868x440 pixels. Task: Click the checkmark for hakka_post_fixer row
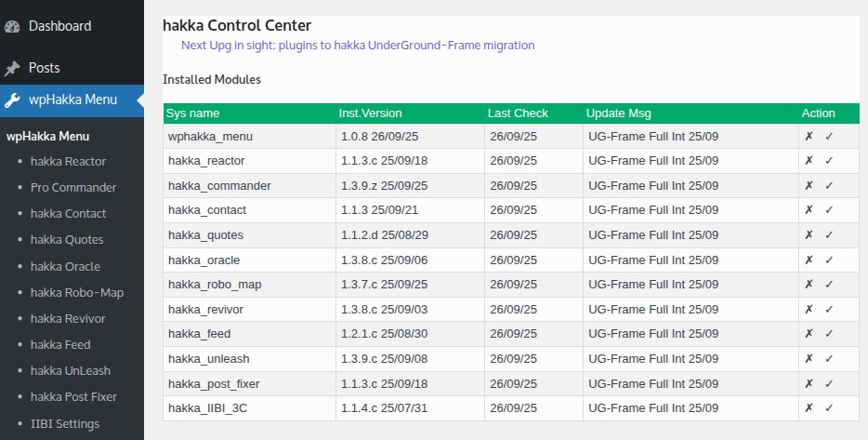(x=829, y=382)
